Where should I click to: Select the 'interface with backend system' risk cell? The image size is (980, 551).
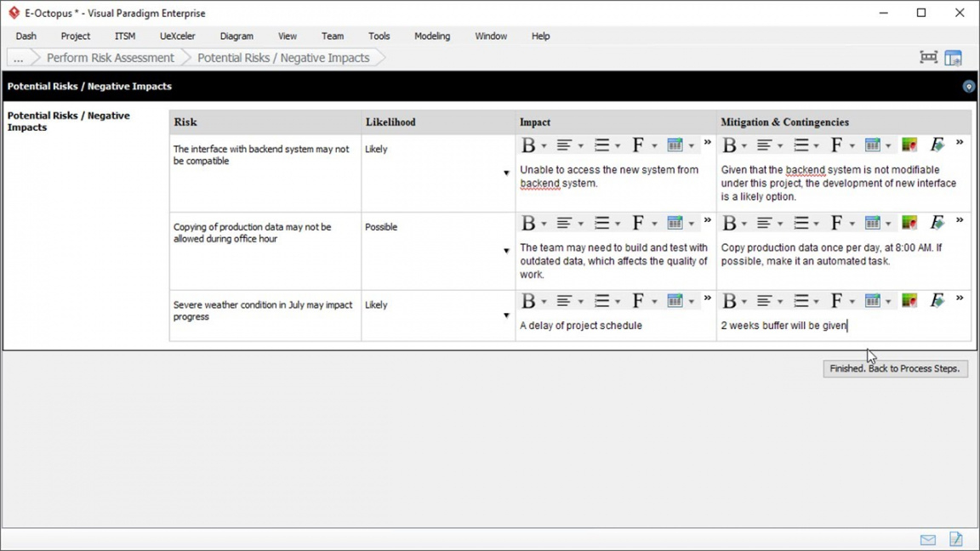tap(265, 173)
